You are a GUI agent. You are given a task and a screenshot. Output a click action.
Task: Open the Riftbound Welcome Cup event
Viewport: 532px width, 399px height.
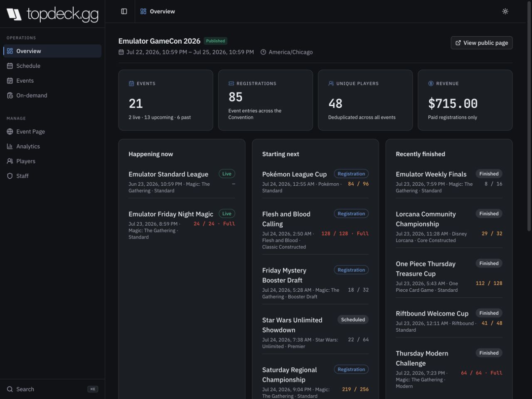click(x=432, y=313)
